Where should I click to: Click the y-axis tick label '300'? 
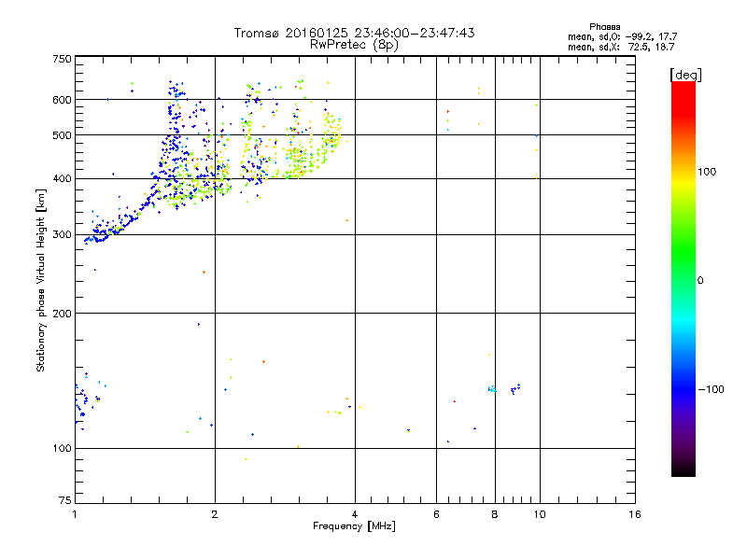tap(62, 235)
